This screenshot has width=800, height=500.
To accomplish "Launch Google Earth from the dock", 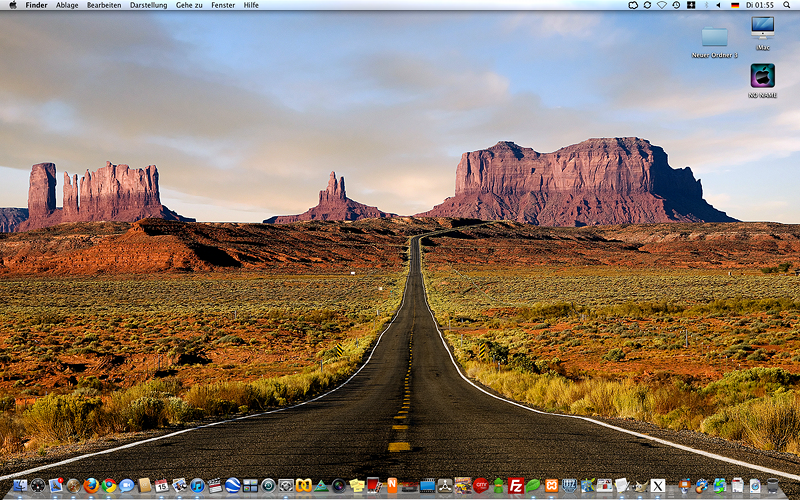I will tap(233, 486).
